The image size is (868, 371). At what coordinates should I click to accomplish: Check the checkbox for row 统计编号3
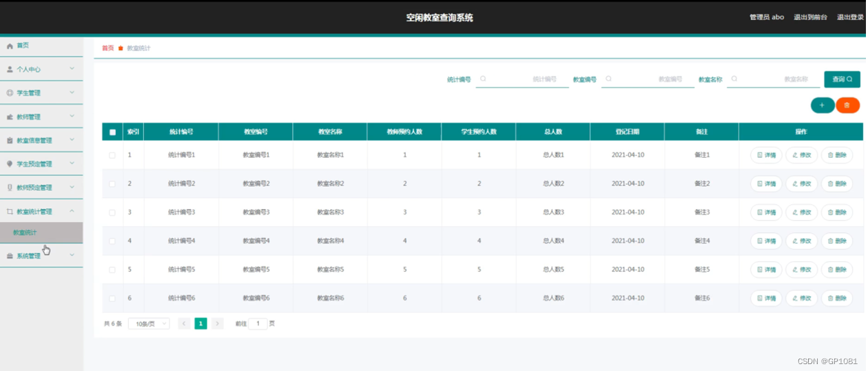click(112, 212)
